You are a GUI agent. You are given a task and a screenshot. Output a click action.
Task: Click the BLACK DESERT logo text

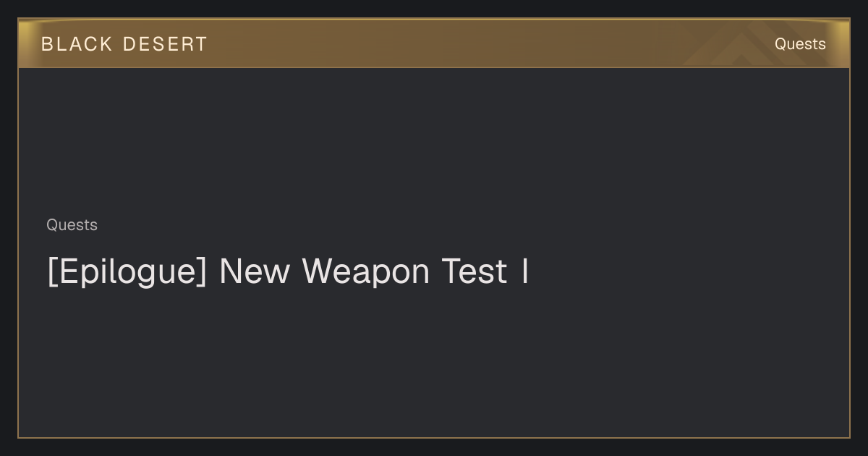(x=124, y=44)
